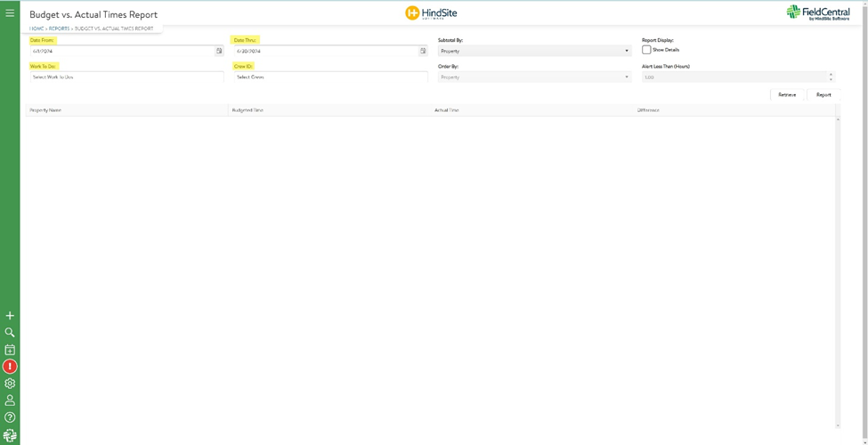Click into the Date From field

(x=122, y=51)
